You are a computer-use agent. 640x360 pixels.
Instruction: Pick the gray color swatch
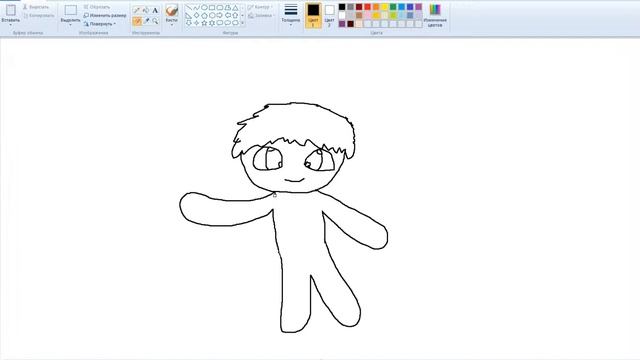(x=350, y=7)
